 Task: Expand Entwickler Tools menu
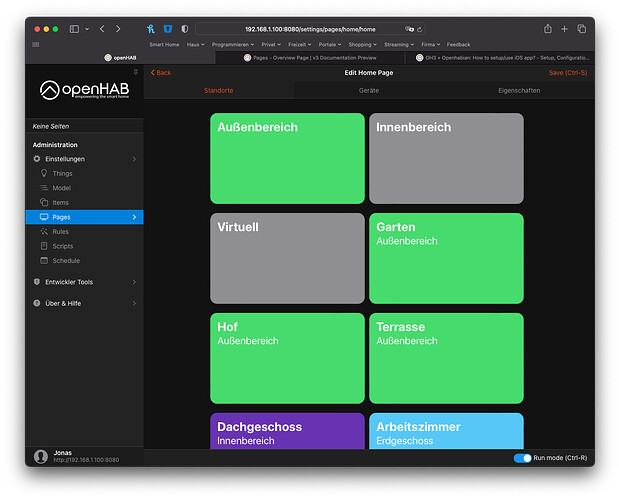(84, 282)
